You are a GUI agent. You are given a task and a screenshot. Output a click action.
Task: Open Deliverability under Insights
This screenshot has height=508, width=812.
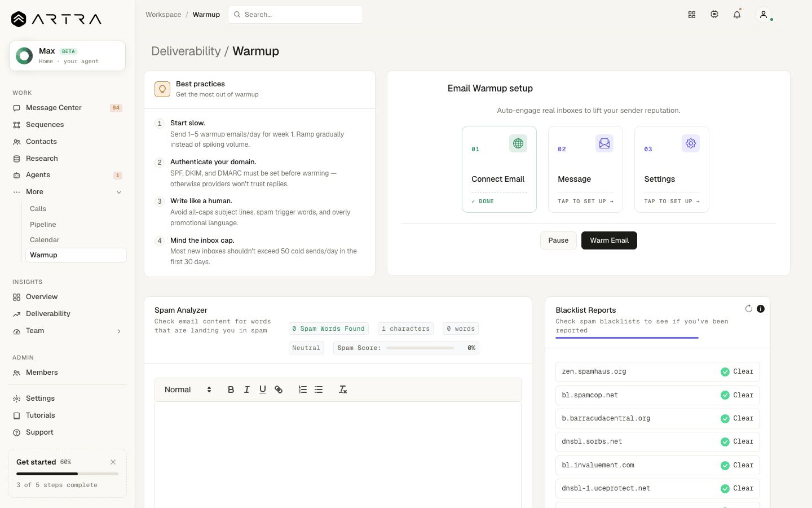[x=68, y=314]
